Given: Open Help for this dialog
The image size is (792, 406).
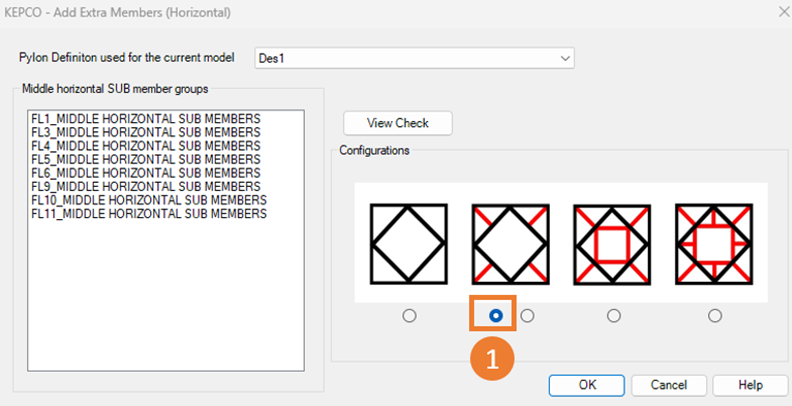Looking at the screenshot, I should [x=750, y=385].
